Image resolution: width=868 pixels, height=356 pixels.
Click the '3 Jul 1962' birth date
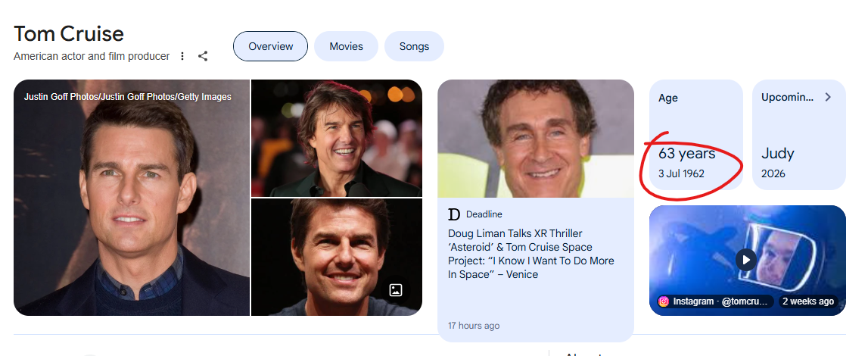point(681,174)
